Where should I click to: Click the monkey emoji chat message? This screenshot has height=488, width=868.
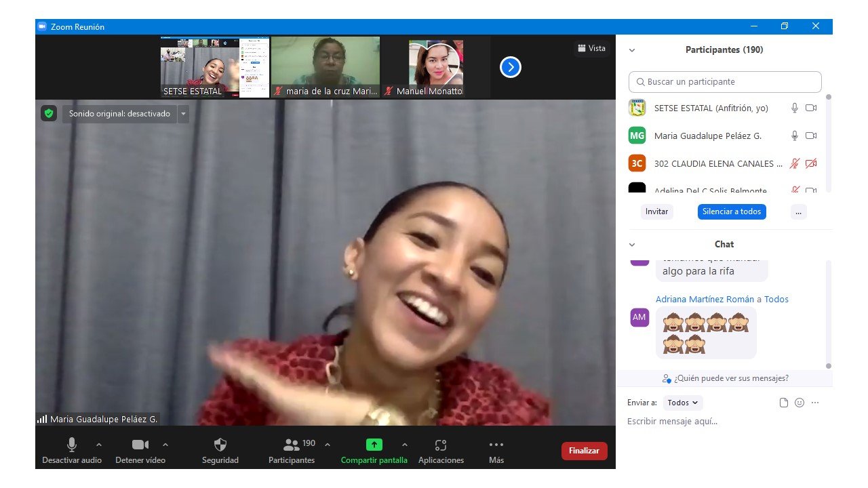706,333
